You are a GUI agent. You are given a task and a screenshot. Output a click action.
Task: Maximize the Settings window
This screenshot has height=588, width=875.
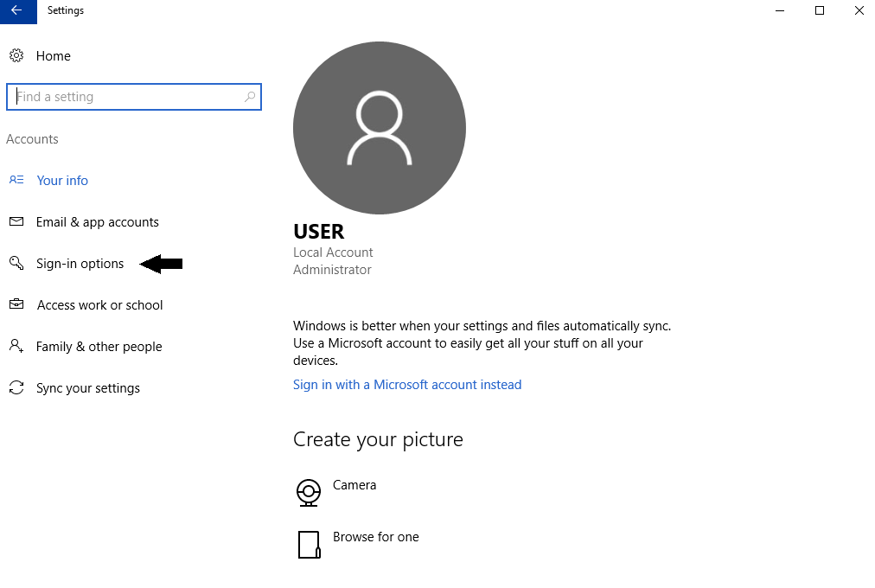[820, 11]
